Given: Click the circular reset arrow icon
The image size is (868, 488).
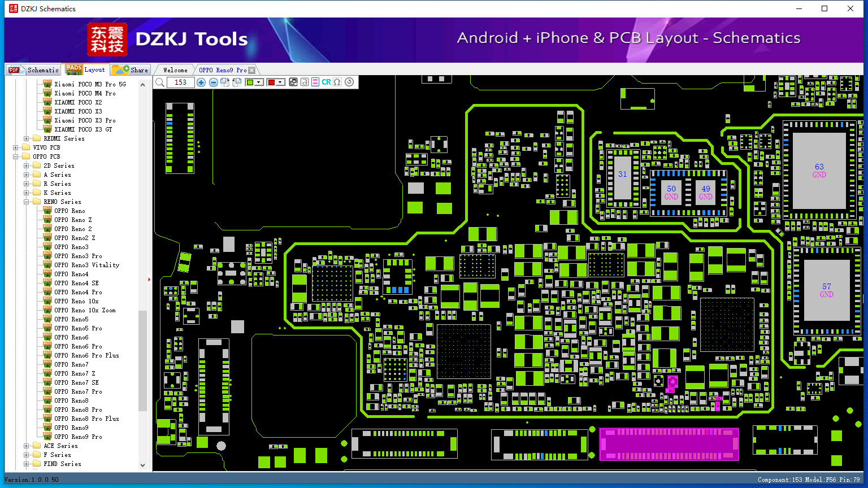Looking at the screenshot, I should pos(349,82).
